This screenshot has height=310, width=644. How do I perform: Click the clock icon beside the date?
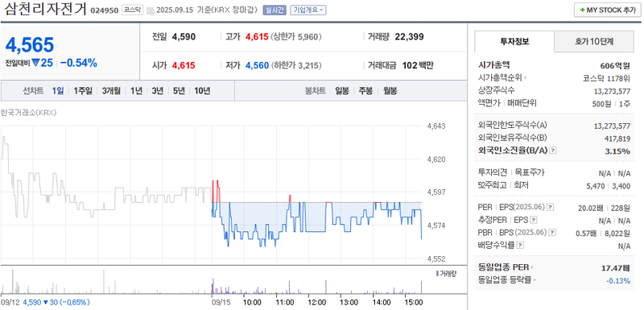point(151,10)
